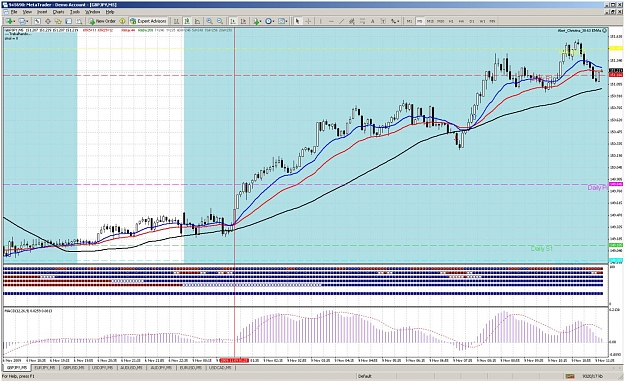Switch to the EURJPY,M5 chart tab
Image resolution: width=625 pixels, height=381 pixels.
(x=45, y=367)
